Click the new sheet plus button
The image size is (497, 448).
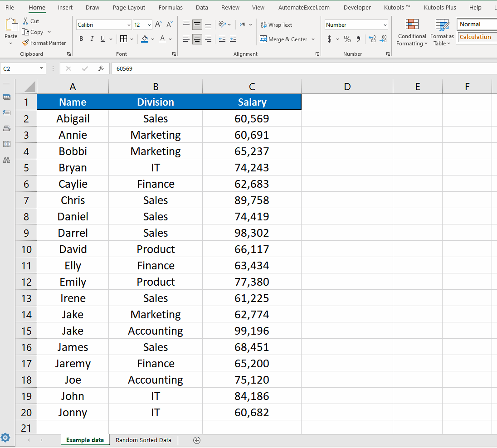(197, 440)
